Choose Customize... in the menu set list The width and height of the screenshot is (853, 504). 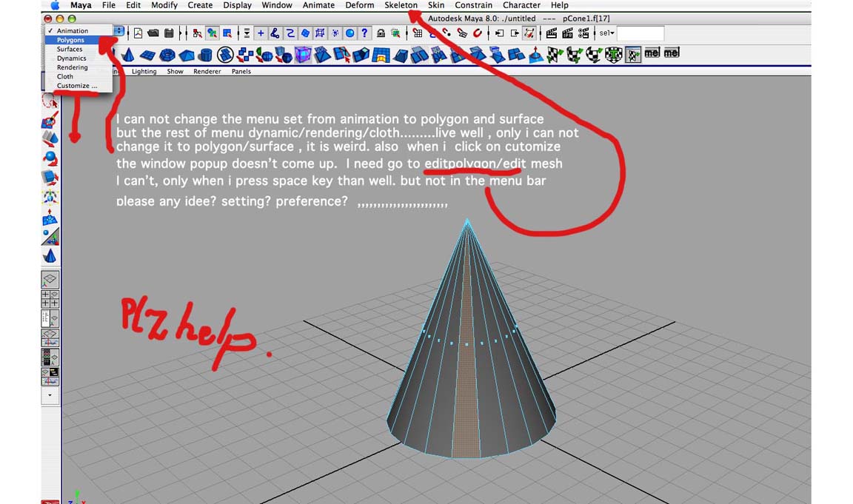77,86
